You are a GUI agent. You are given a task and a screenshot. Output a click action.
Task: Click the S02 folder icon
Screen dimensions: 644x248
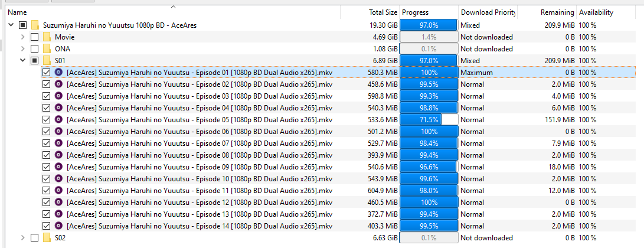(x=47, y=238)
